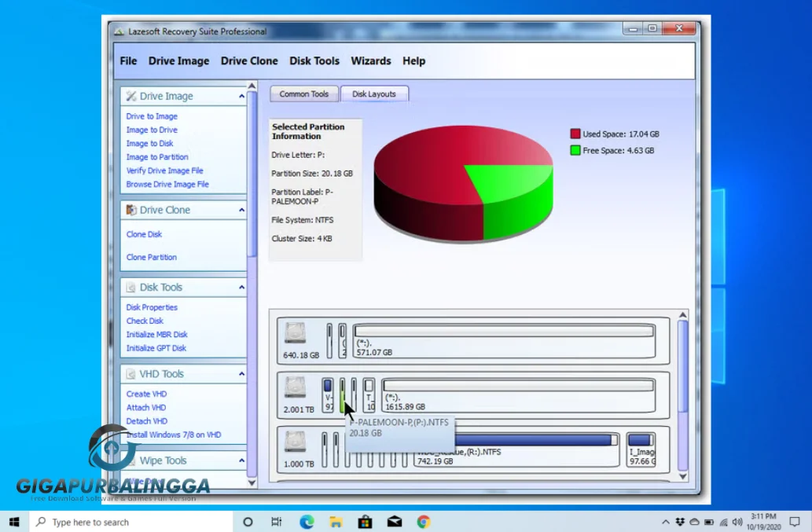Open the Help menu
This screenshot has width=812, height=532.
pos(413,61)
